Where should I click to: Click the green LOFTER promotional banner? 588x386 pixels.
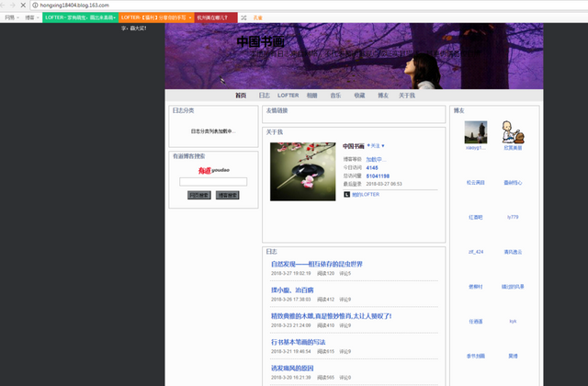[x=80, y=17]
